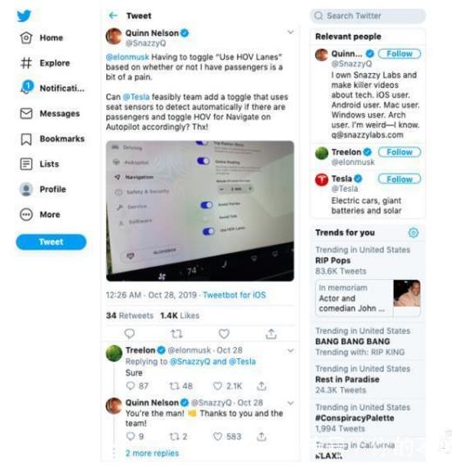452x476 pixels.
Task: Open the Tesla screen photo in tweet
Action: coord(200,211)
